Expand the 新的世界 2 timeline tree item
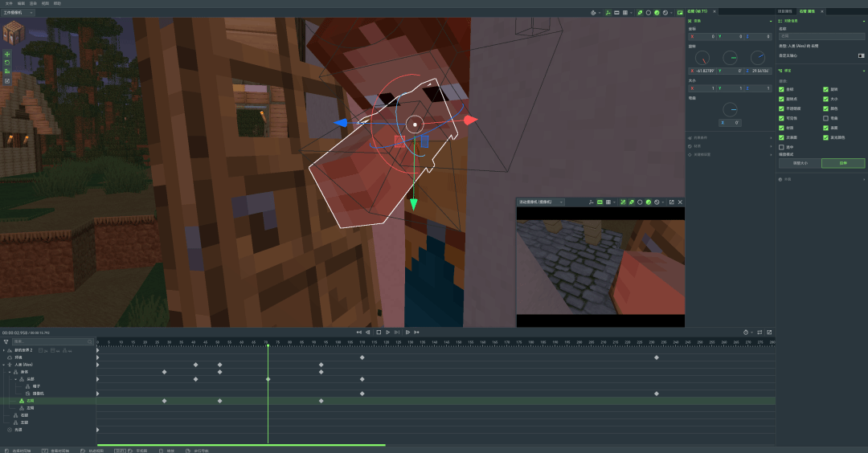Viewport: 868px width, 453px height. click(x=4, y=351)
